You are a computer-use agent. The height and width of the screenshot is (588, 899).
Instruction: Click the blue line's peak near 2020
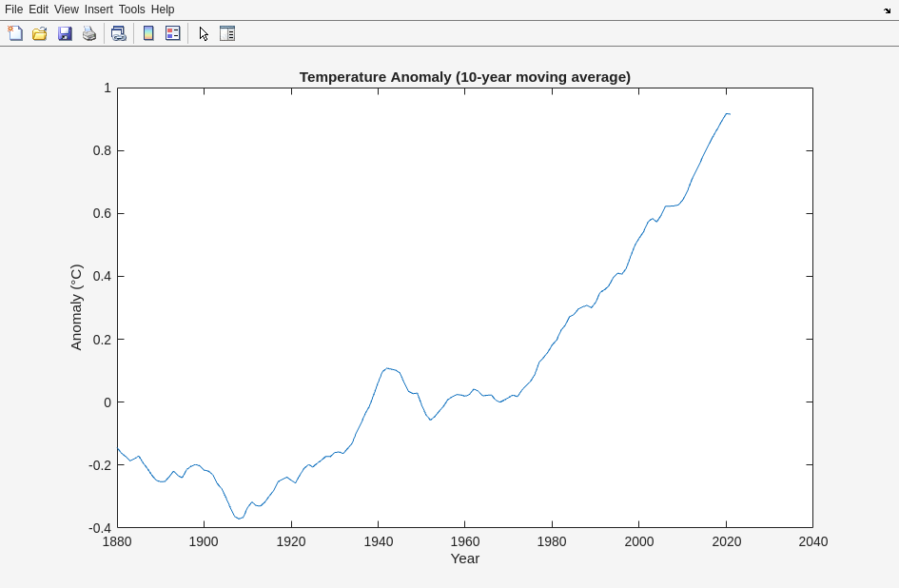tap(727, 114)
